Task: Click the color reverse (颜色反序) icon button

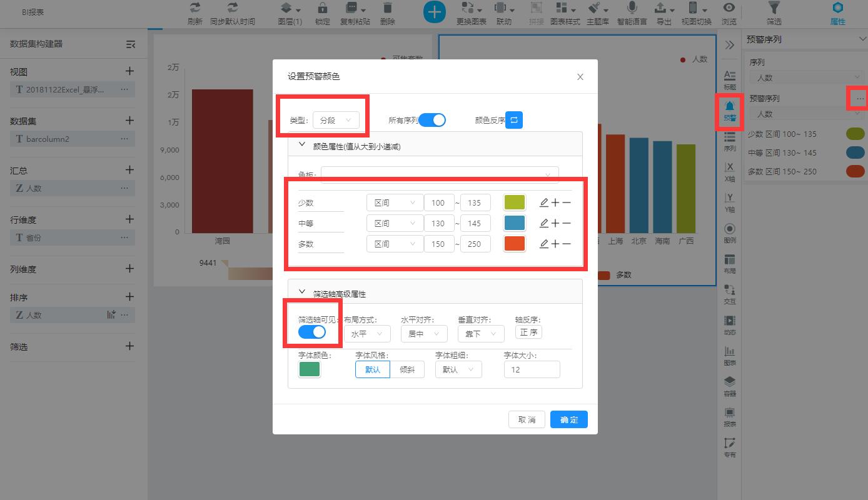Action: 513,120
